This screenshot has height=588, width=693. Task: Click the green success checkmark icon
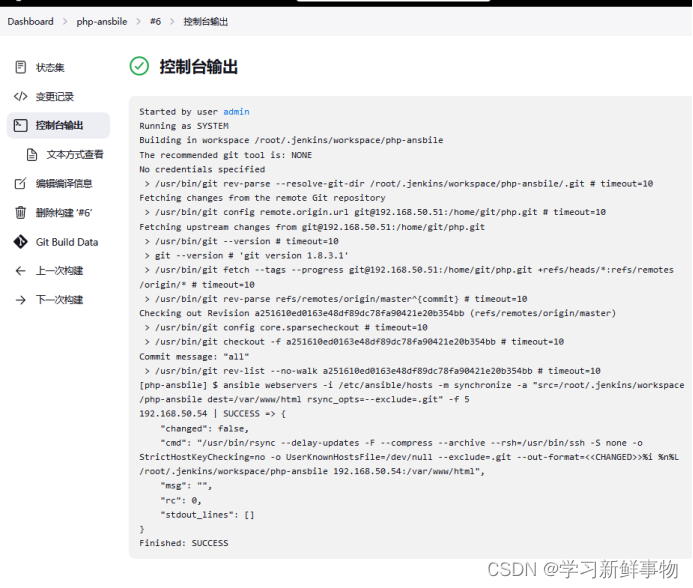[x=139, y=66]
